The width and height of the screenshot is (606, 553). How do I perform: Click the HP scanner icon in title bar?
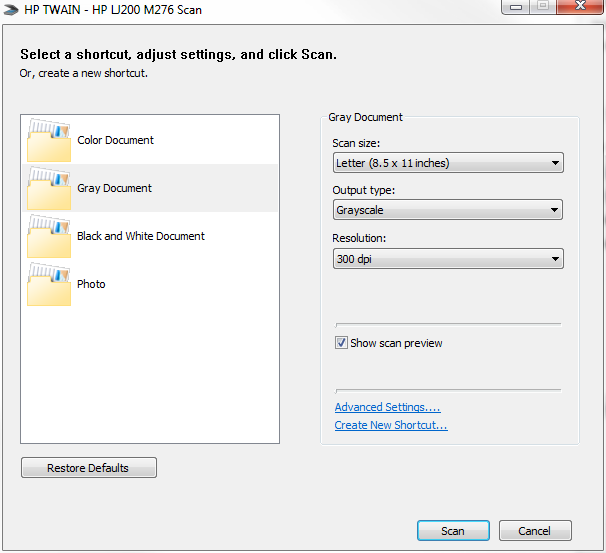(10, 9)
